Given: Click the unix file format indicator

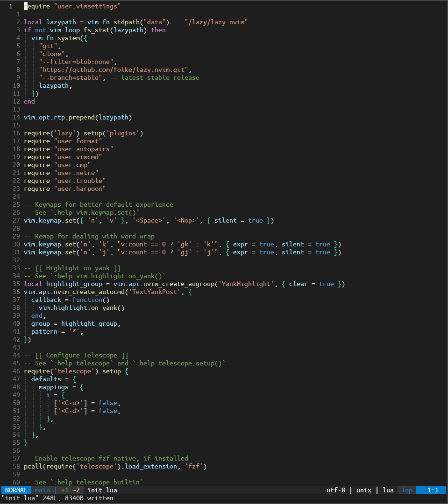Looking at the screenshot, I should pyautogui.click(x=363, y=490).
